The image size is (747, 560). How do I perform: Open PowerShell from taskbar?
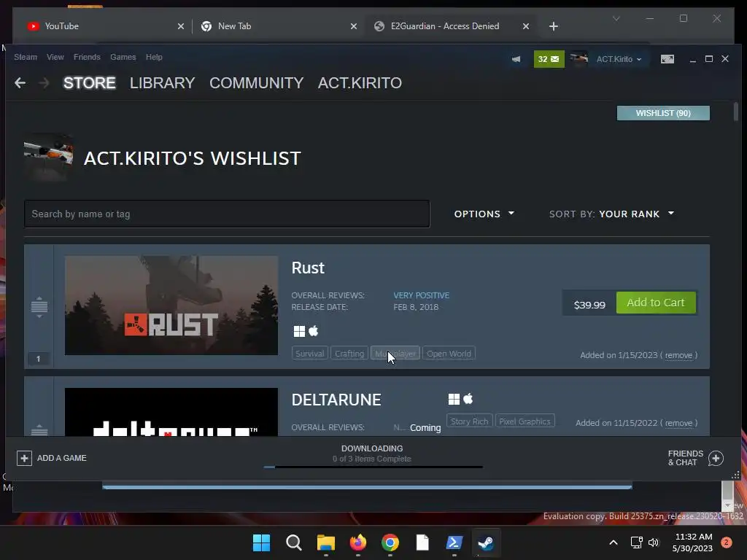tap(454, 542)
